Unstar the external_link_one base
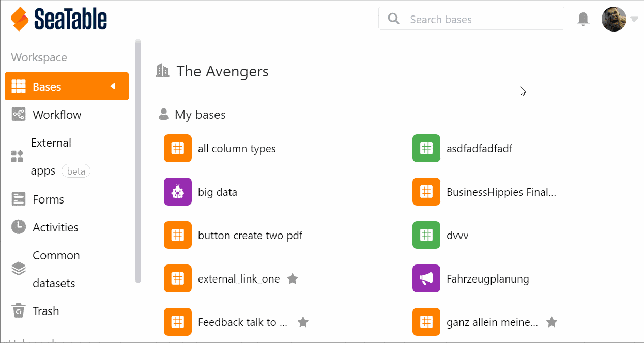644x343 pixels. (293, 279)
